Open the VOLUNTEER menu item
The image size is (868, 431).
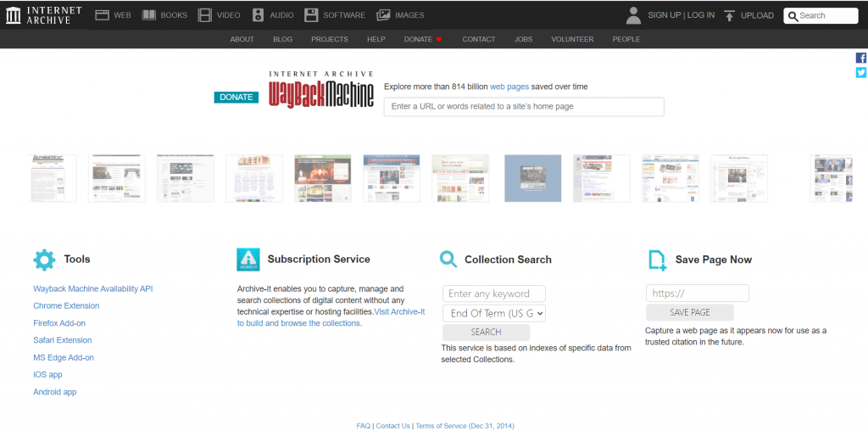point(572,39)
